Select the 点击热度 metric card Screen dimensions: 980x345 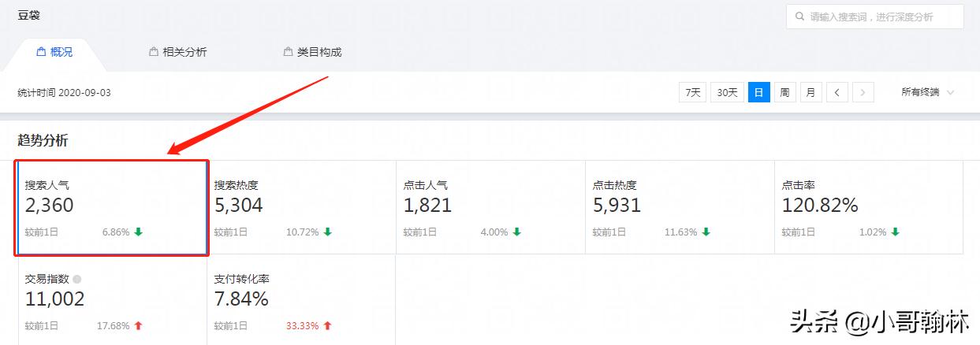click(x=680, y=208)
